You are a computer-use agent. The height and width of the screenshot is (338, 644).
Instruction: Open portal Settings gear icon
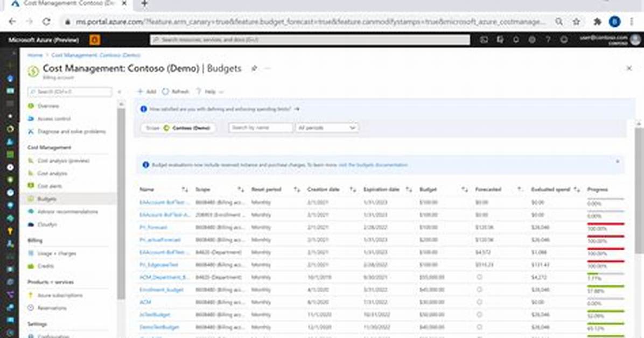click(x=532, y=40)
